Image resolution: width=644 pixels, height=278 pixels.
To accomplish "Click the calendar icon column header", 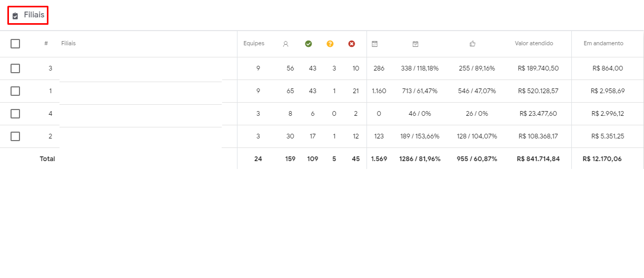I will (x=375, y=44).
